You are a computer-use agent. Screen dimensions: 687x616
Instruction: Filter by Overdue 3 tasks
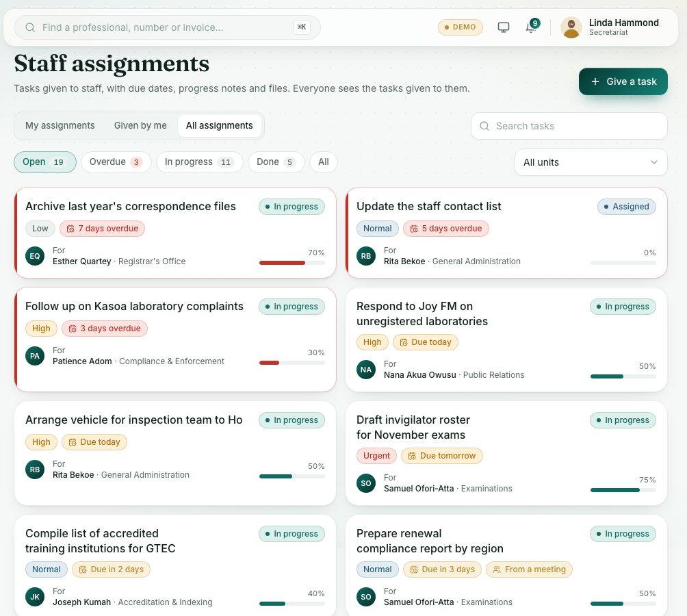(116, 162)
